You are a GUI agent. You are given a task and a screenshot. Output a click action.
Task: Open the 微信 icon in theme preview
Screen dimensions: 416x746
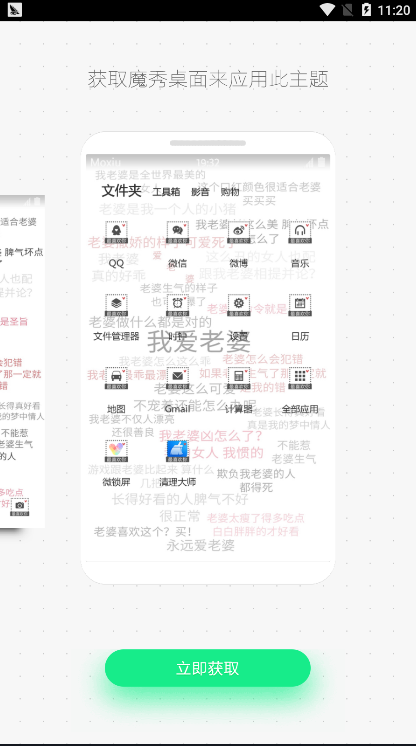pyautogui.click(x=178, y=233)
